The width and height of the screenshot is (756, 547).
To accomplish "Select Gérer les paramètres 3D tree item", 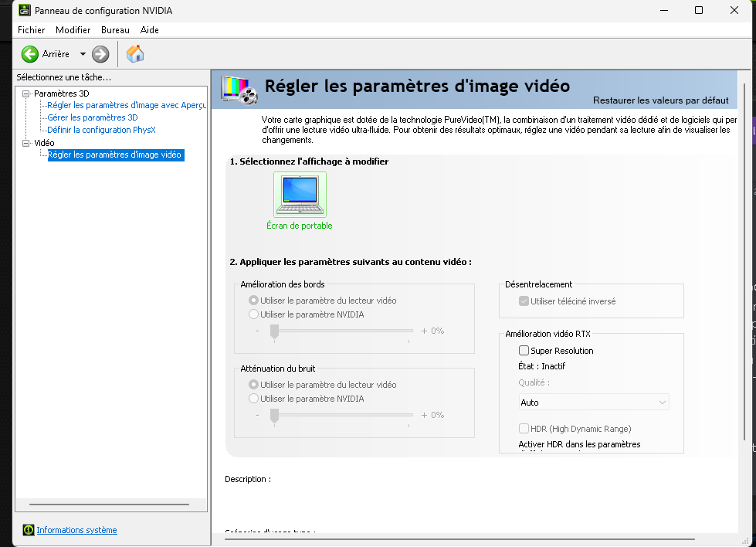I will click(92, 117).
